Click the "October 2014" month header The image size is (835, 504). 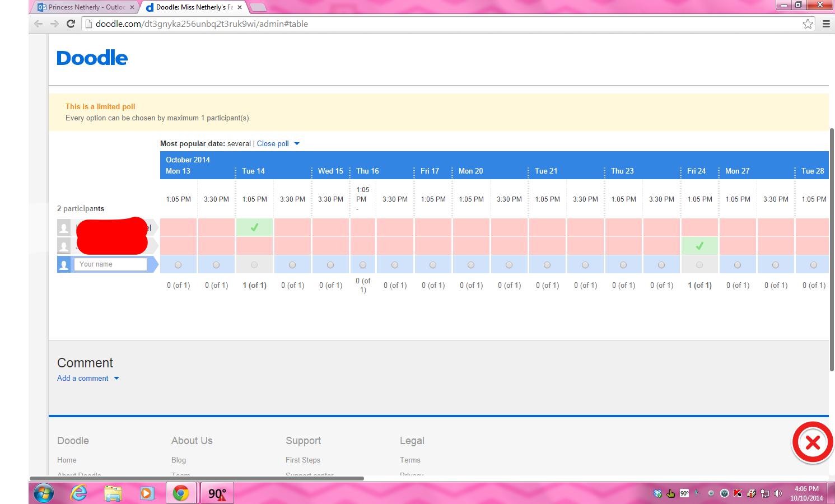tap(188, 160)
